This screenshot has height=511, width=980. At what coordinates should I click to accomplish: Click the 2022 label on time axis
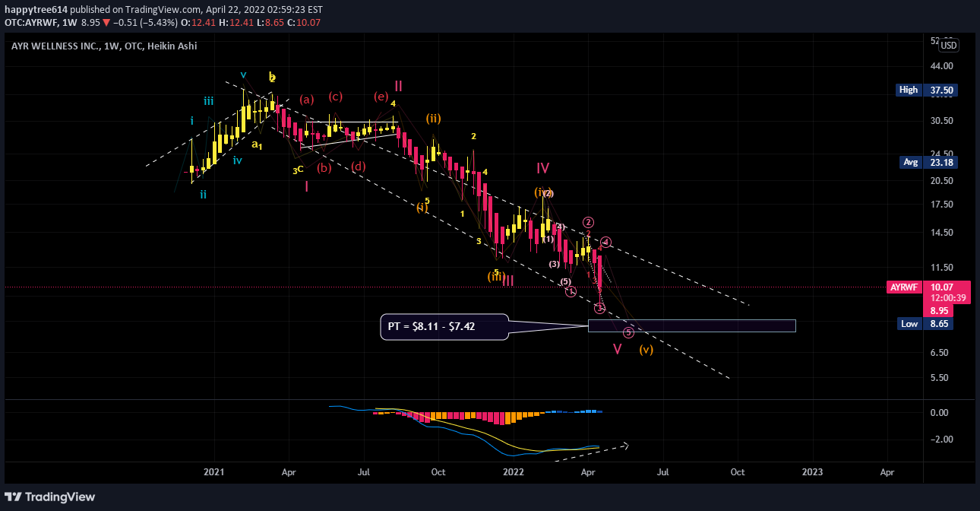[513, 472]
